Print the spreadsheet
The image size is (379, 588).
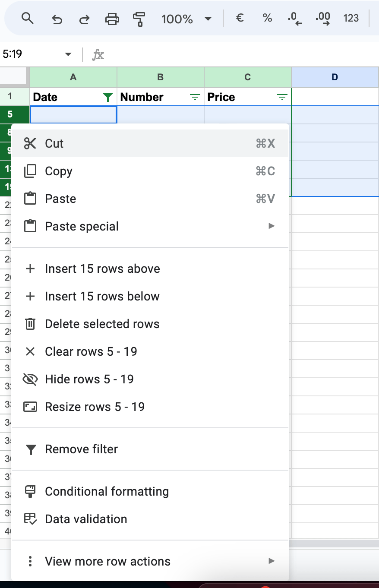112,18
